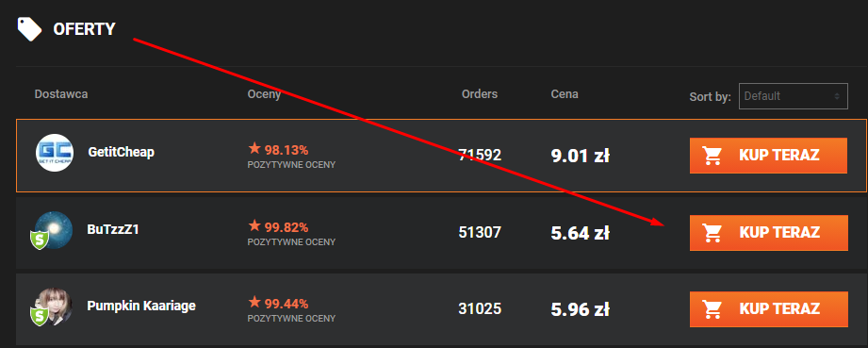
Task: Click cart icon in 5.64 zł offer button
Action: click(x=712, y=233)
